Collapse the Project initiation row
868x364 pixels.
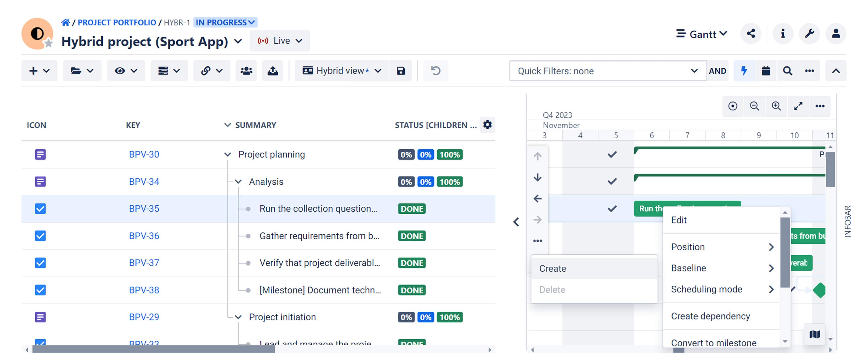point(238,317)
